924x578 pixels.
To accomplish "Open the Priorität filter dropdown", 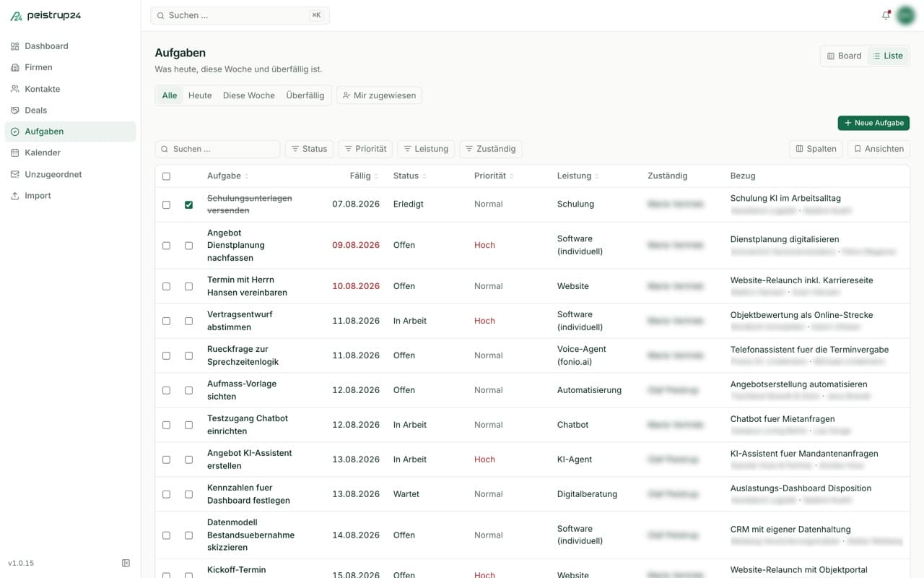I will pos(365,149).
